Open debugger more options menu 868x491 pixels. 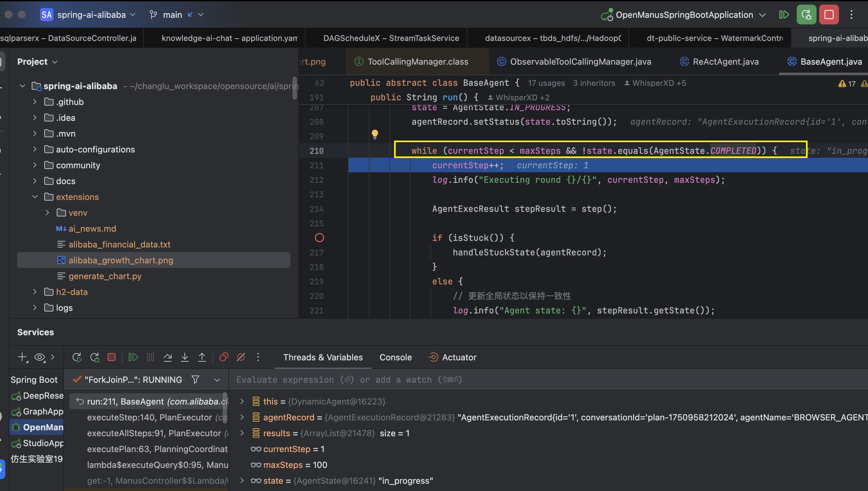pos(258,357)
